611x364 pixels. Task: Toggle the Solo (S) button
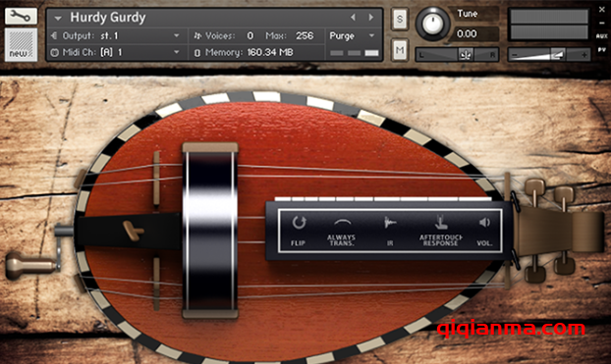click(x=400, y=19)
